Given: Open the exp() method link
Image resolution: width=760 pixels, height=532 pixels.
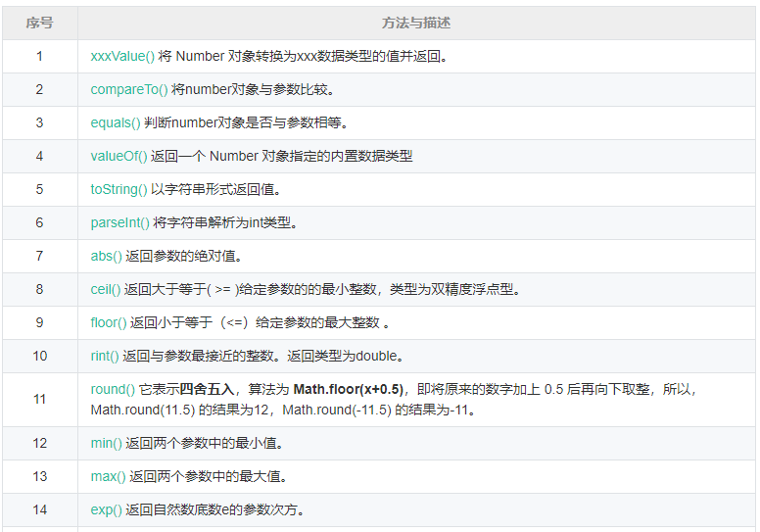Looking at the screenshot, I should [106, 510].
